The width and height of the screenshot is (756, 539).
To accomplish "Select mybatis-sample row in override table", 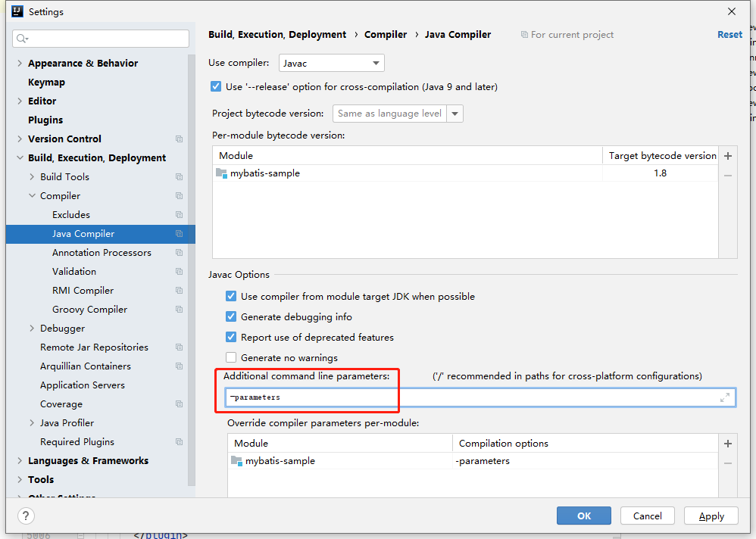I will tap(473, 461).
